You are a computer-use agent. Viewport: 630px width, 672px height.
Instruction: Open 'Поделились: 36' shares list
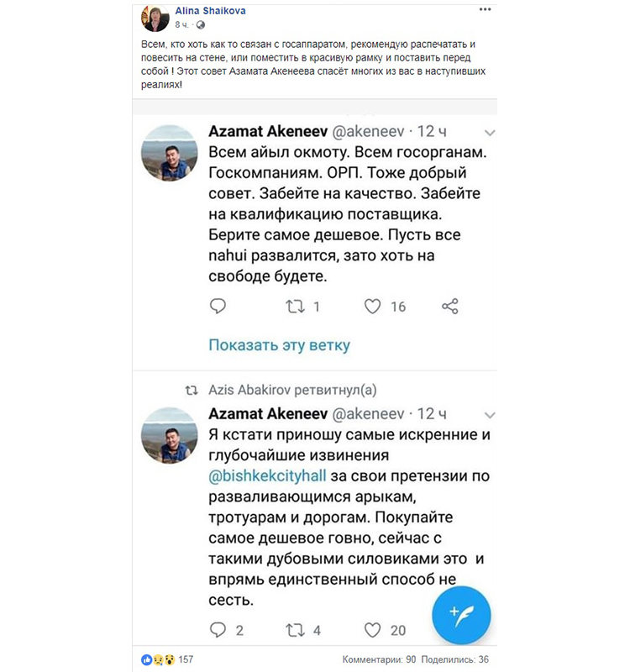coord(455,659)
